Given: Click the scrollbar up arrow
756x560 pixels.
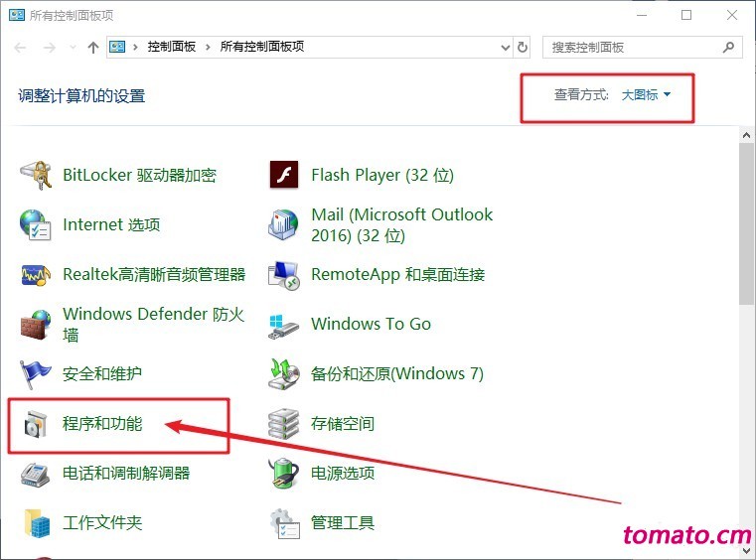Looking at the screenshot, I should coord(746,135).
